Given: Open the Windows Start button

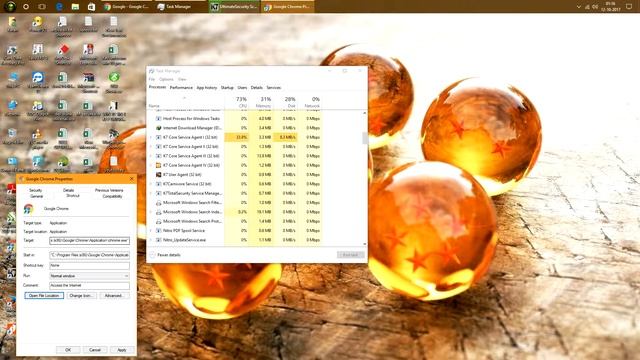Looking at the screenshot, I should [x=10, y=7].
